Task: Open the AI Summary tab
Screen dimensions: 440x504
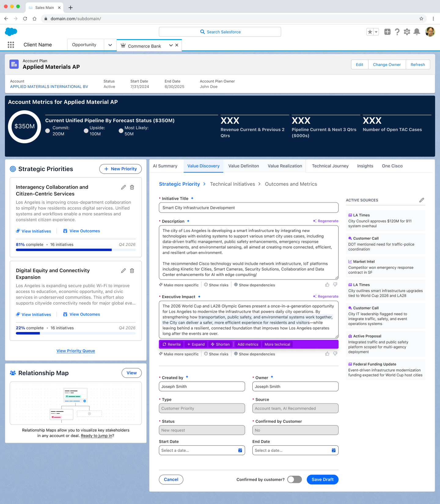Action: (165, 166)
